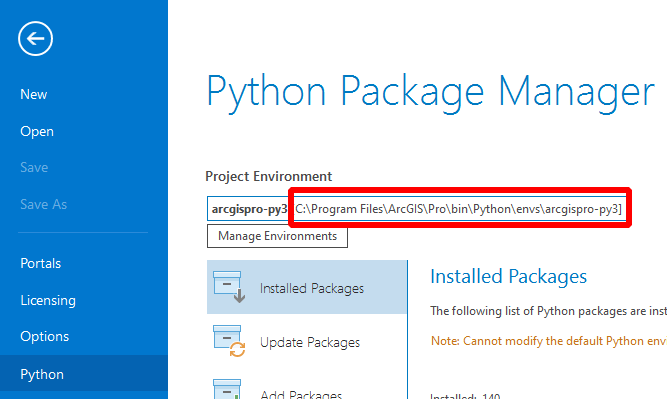Click the Project Environment label
667x399 pixels.
pyautogui.click(x=268, y=176)
